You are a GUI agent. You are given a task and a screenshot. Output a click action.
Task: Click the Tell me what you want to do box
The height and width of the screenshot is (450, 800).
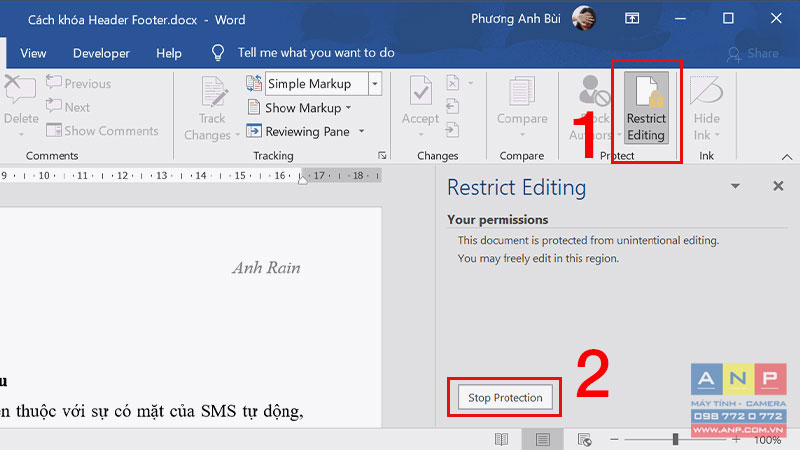(316, 53)
